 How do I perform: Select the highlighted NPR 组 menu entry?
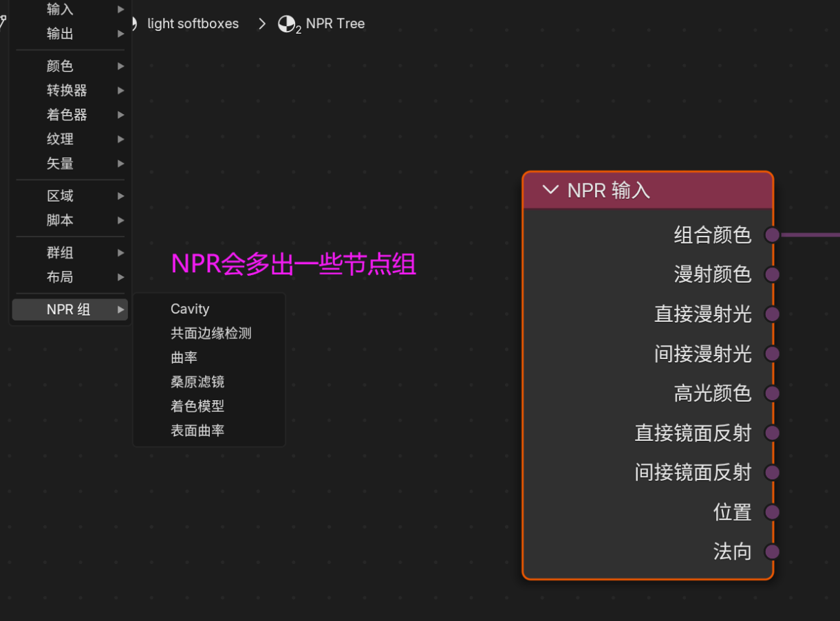[x=70, y=309]
